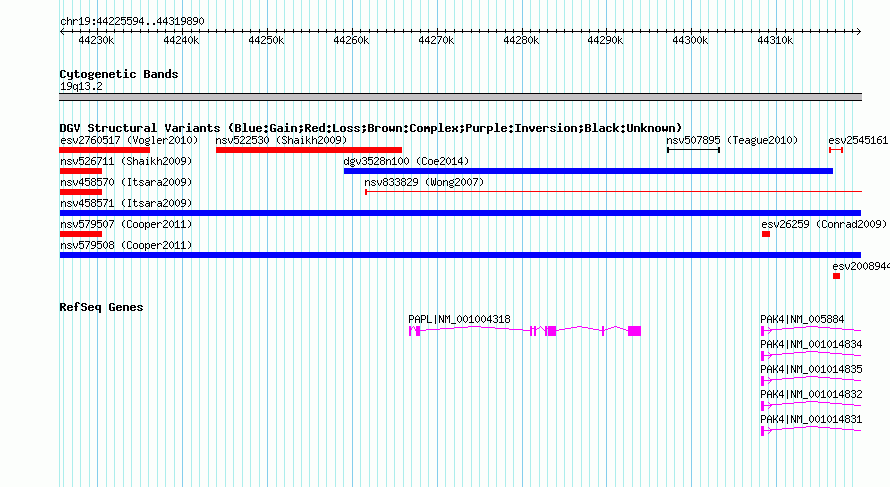Click the nsv579508 (Cooper2011) label
The height and width of the screenshot is (487, 890).
click(126, 245)
